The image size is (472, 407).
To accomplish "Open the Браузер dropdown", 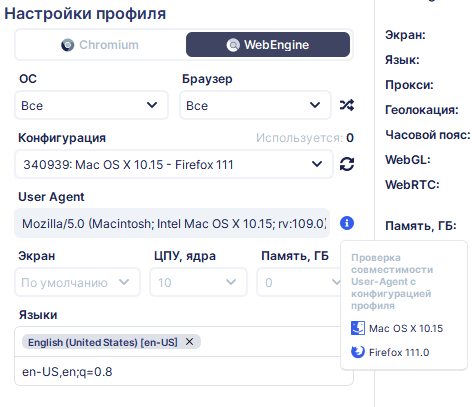I will [255, 105].
